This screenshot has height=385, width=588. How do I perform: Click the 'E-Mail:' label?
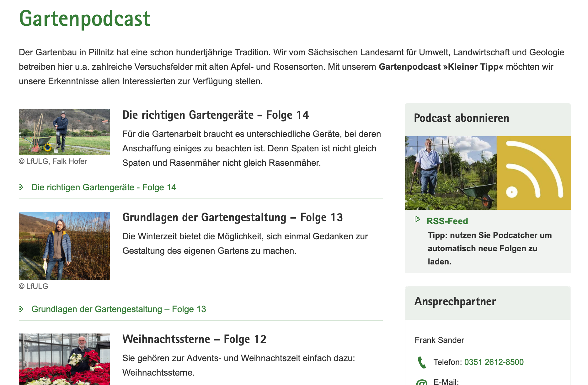[446, 382]
